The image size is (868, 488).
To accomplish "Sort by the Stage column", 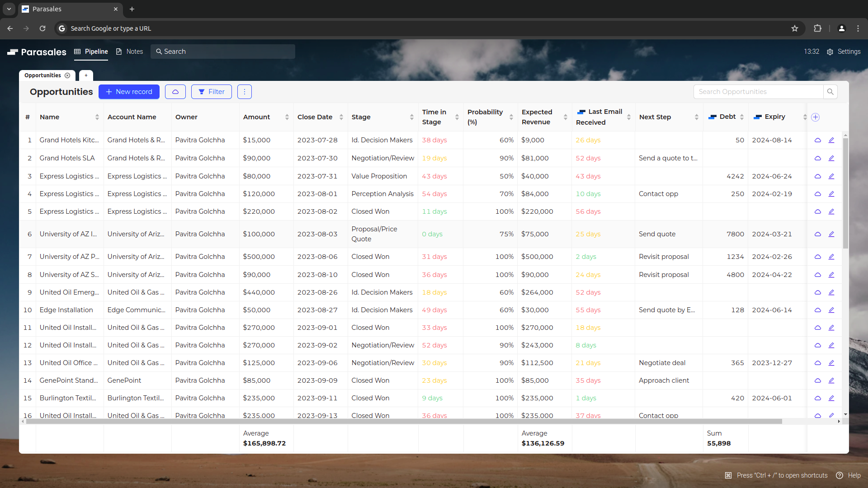I will click(x=412, y=117).
